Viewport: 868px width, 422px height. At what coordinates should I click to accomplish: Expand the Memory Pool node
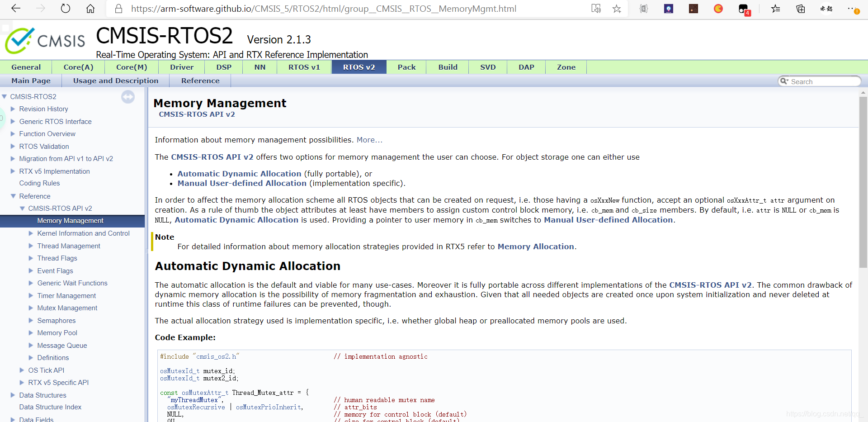point(31,333)
